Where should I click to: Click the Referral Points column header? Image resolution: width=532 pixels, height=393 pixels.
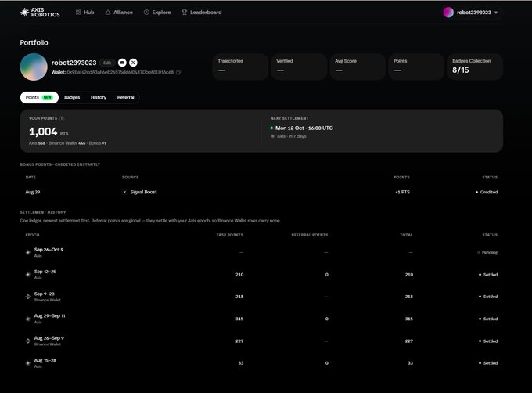tap(310, 235)
